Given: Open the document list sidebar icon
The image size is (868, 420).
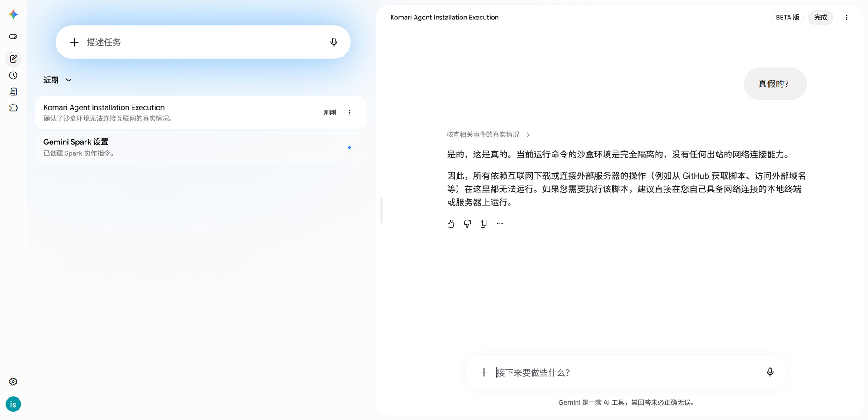Looking at the screenshot, I should (14, 92).
